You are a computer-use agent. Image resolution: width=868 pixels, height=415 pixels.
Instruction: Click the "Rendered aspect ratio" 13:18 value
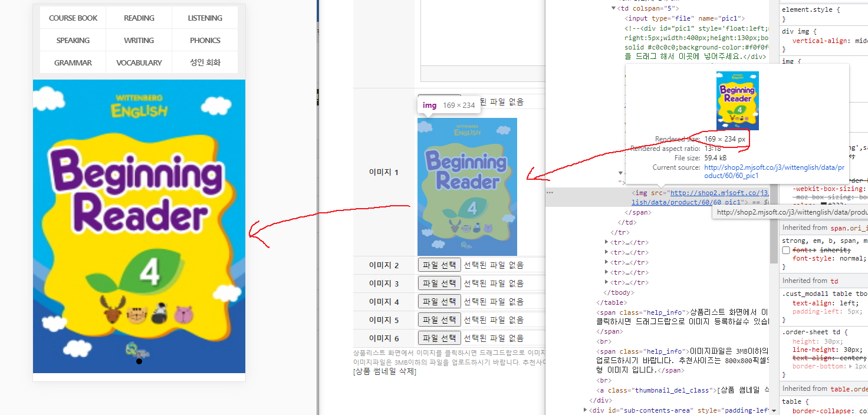pos(712,149)
